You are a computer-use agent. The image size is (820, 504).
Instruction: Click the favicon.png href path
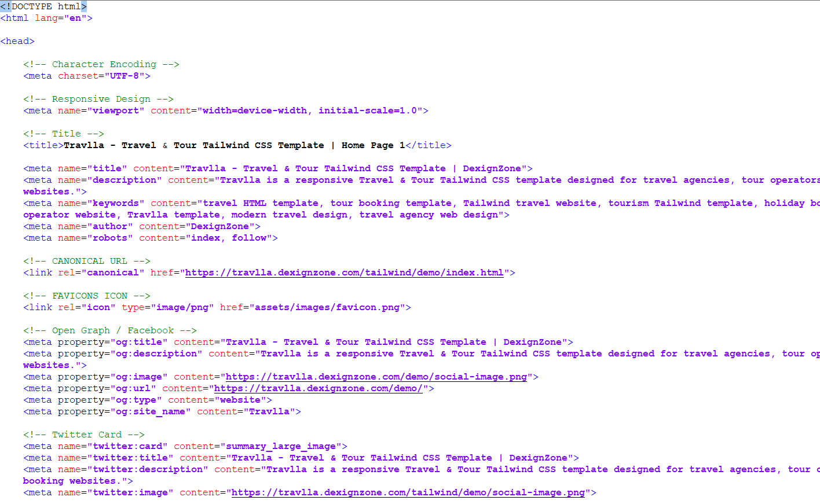(x=327, y=307)
